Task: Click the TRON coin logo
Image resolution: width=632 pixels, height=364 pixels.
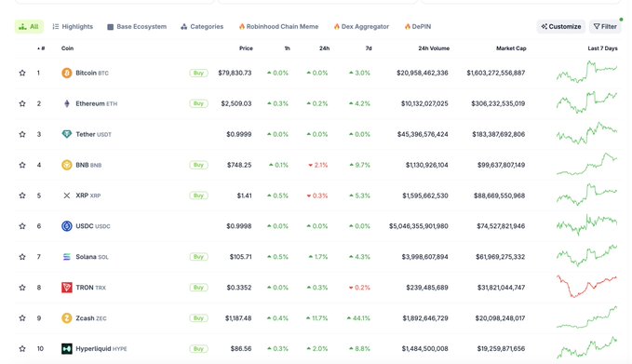Action: tap(66, 288)
